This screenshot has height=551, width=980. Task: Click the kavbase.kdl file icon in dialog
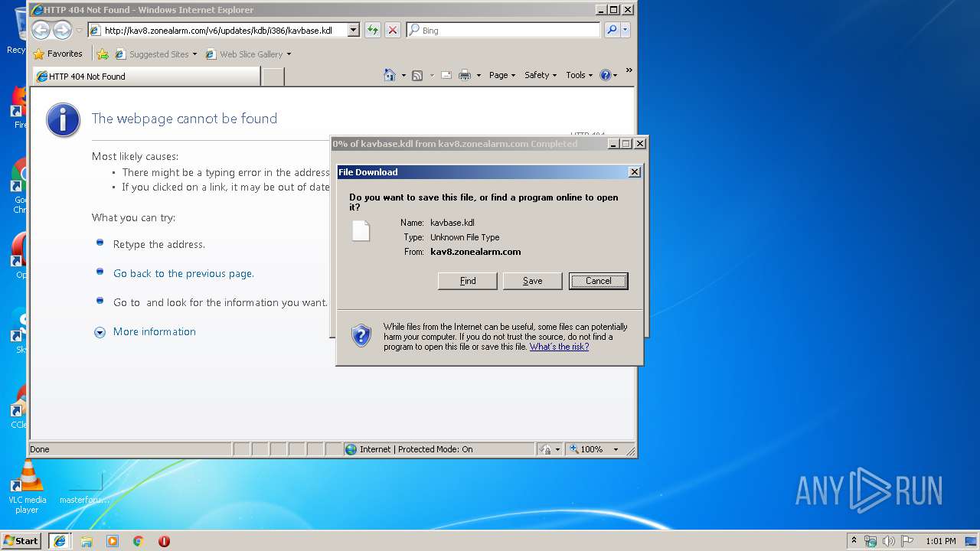tap(361, 230)
